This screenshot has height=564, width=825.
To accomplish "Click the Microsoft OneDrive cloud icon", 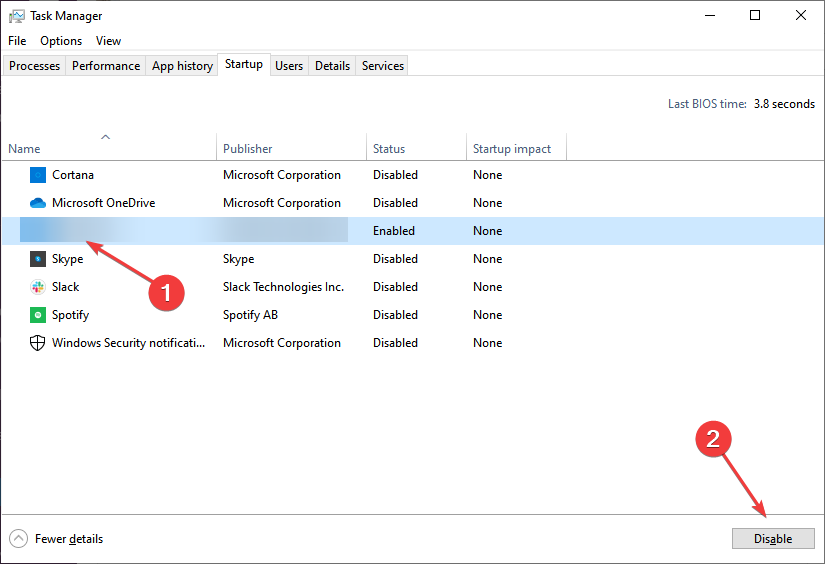I will tap(37, 203).
